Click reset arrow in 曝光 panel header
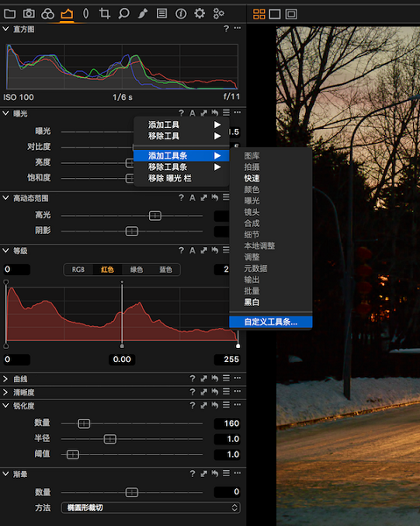Screen dimensions: 420x526 pos(215,113)
